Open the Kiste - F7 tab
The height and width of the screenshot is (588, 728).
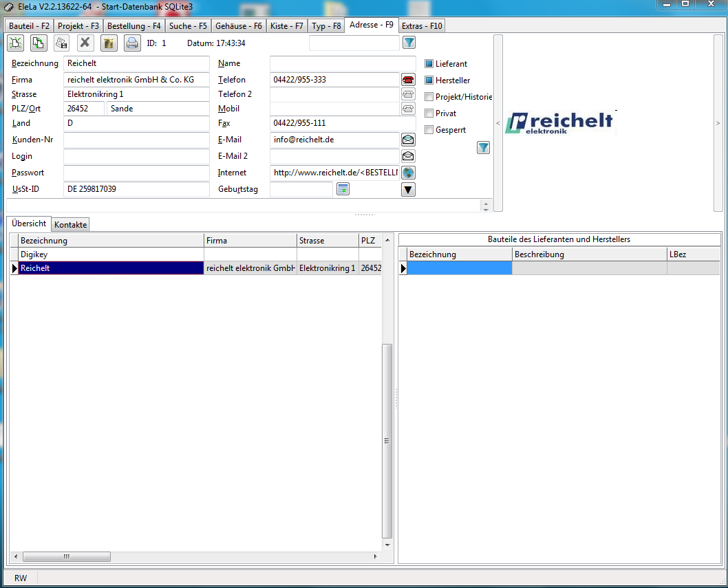tap(287, 26)
